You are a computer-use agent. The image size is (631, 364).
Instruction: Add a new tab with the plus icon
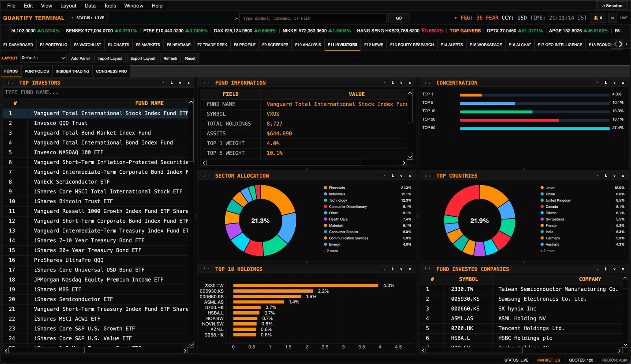pos(627,44)
